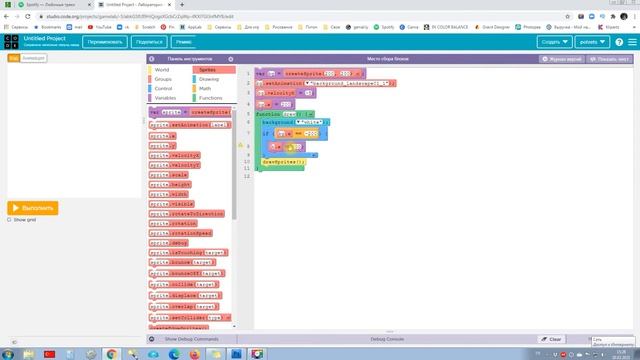Screen dimensions: 640x360
Task: Clear the debug console
Action: tap(551, 339)
